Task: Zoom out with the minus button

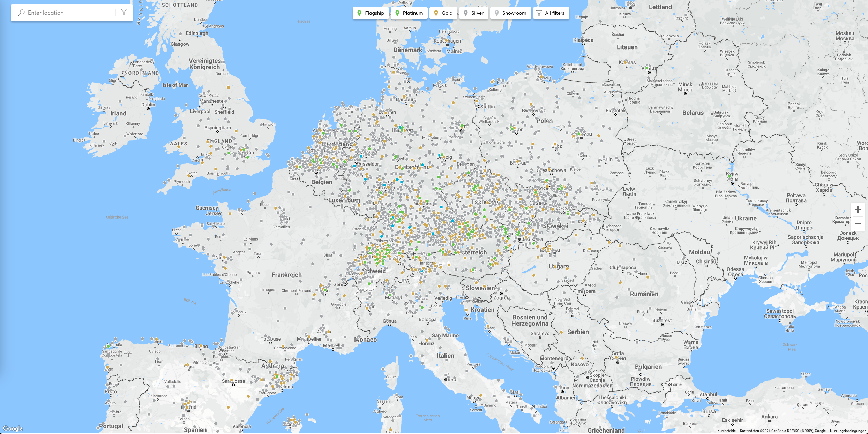Action: [858, 224]
